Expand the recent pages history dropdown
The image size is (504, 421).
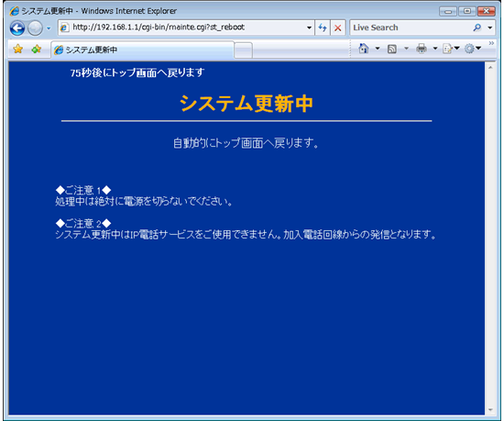click(x=49, y=28)
